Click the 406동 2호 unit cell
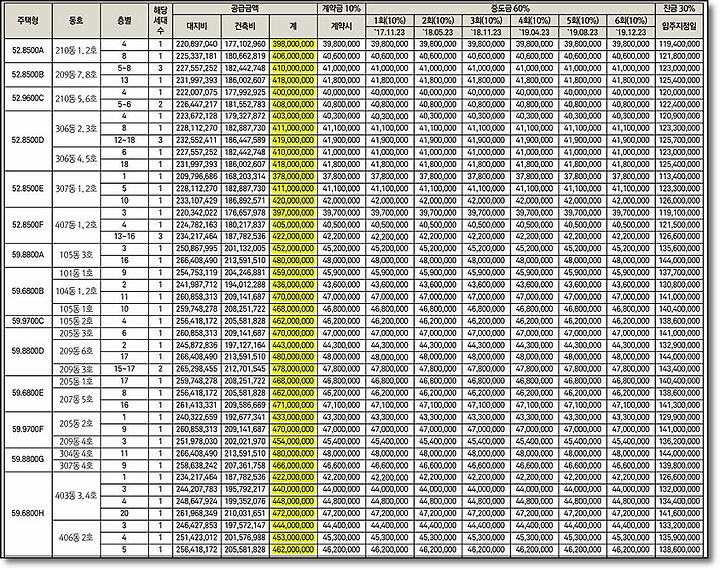 [76, 537]
